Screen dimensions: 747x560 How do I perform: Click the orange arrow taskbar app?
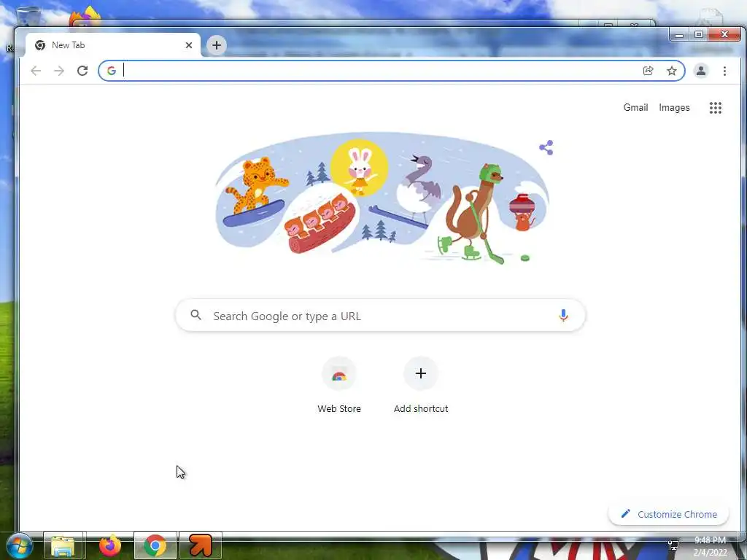pyautogui.click(x=201, y=545)
